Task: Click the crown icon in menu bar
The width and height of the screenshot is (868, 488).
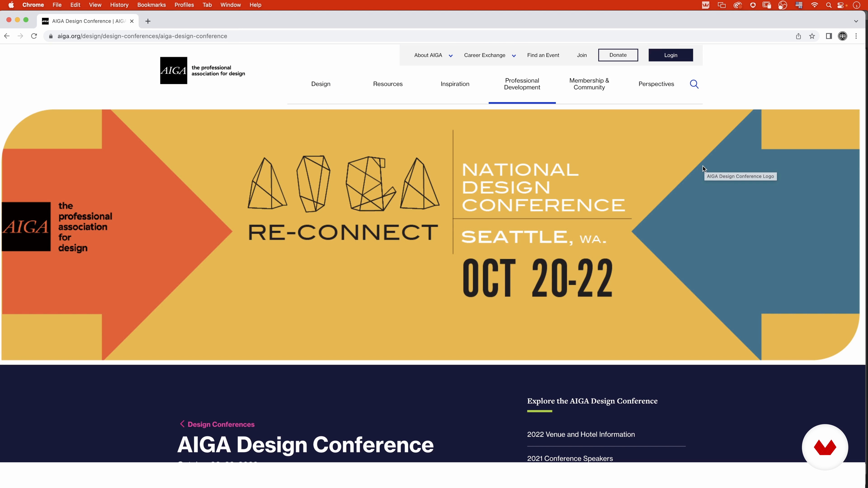Action: (x=705, y=5)
